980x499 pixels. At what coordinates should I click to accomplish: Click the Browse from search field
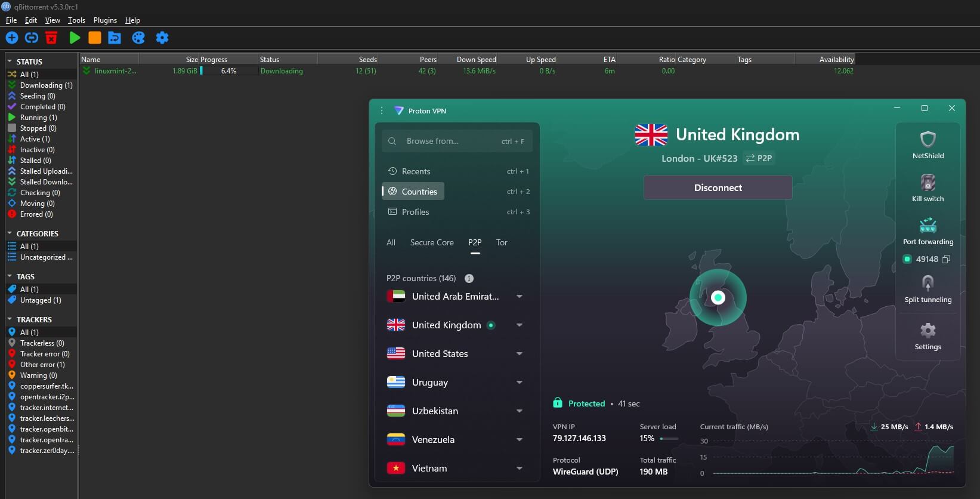pos(457,141)
